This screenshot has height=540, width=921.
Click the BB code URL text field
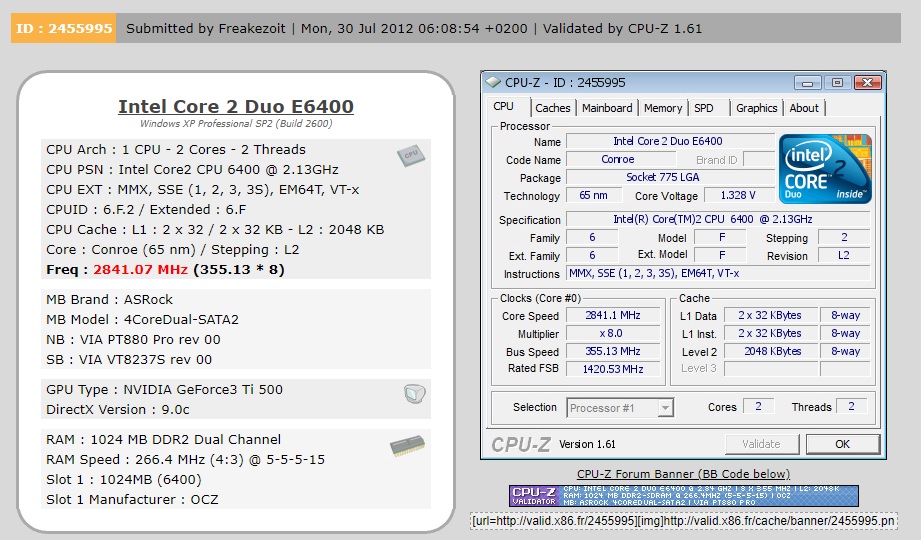(x=684, y=521)
